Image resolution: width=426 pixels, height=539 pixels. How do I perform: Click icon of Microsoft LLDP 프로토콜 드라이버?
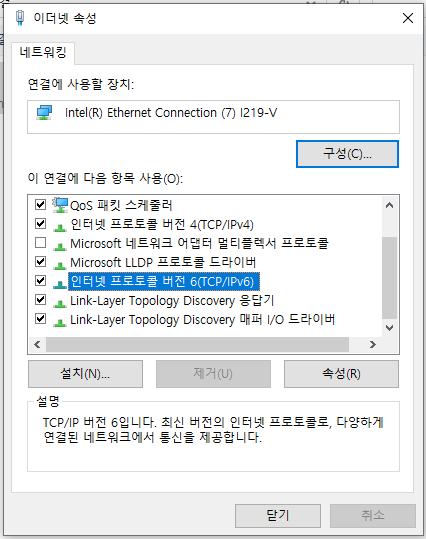coord(60,265)
